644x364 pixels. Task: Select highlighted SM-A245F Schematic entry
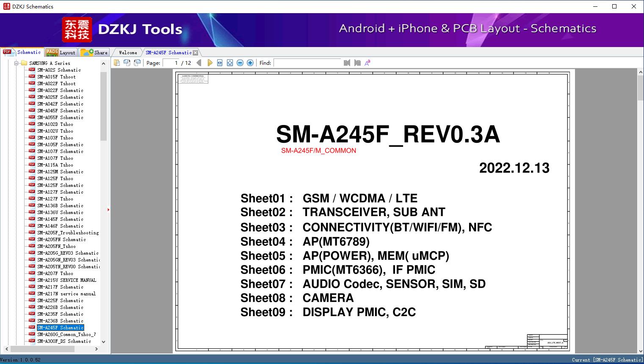click(x=60, y=328)
